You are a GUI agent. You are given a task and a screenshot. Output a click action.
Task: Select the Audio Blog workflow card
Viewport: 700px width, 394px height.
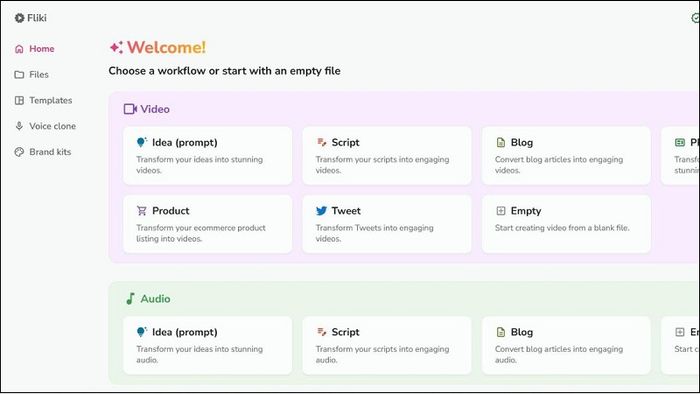click(566, 345)
